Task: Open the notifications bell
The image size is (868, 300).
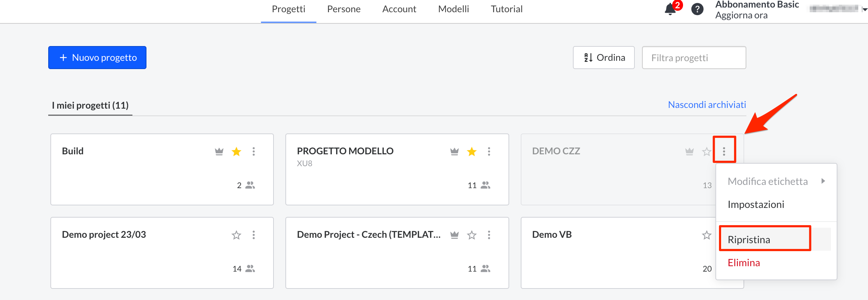Action: 670,9
